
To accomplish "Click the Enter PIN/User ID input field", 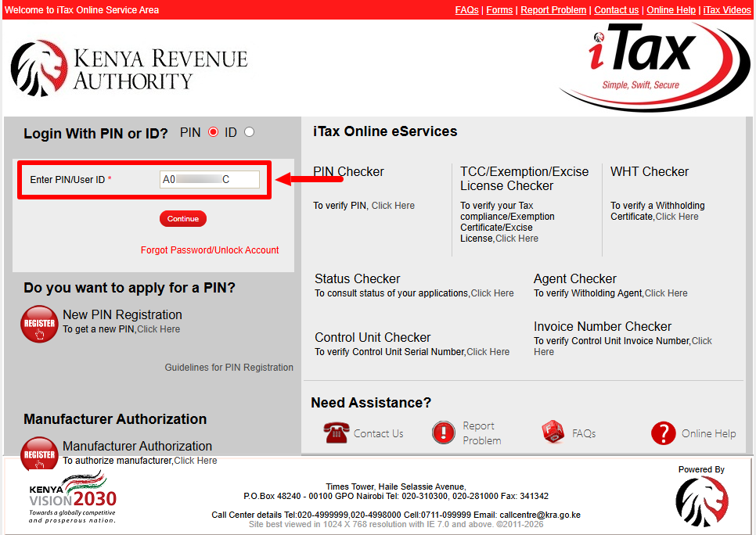I will [x=210, y=179].
